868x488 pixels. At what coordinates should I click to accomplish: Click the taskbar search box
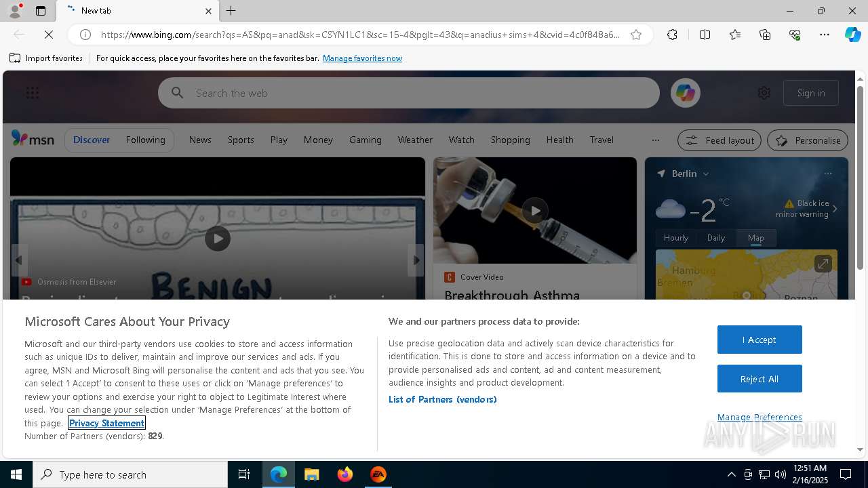pyautogui.click(x=130, y=474)
